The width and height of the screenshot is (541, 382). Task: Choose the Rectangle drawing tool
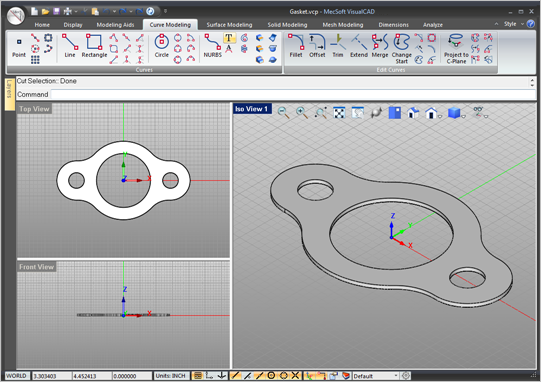[x=94, y=45]
